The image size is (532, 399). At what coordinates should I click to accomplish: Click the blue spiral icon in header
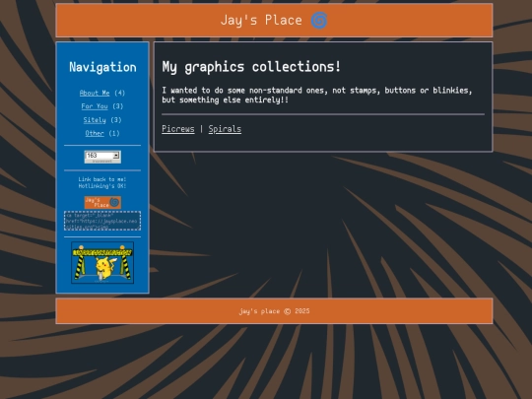tap(319, 21)
